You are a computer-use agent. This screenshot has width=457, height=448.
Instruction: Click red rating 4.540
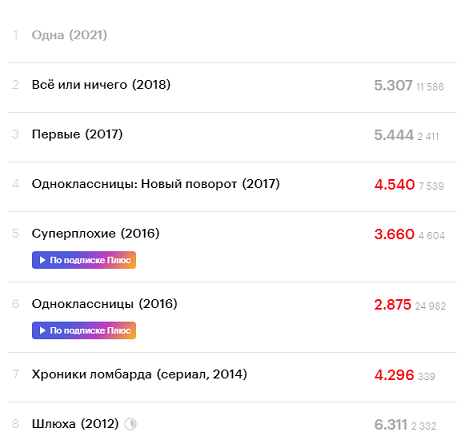[394, 185]
